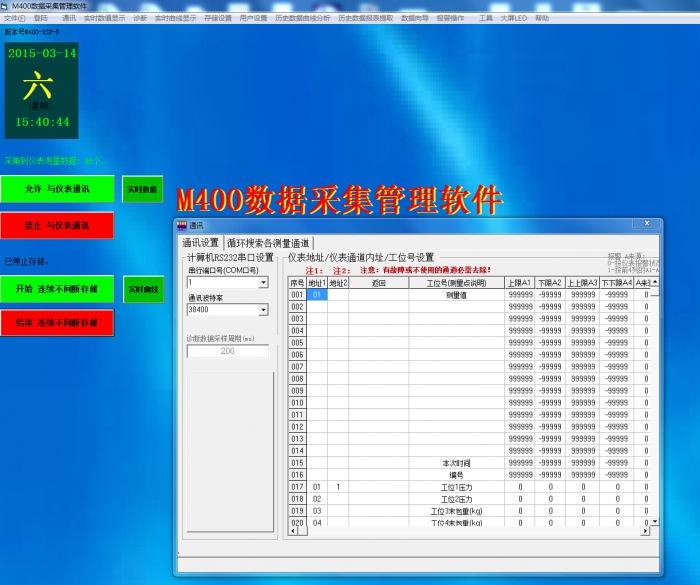This screenshot has width=700, height=585.
Task: Click the 通讯 dialog title bar icon
Action: [182, 226]
